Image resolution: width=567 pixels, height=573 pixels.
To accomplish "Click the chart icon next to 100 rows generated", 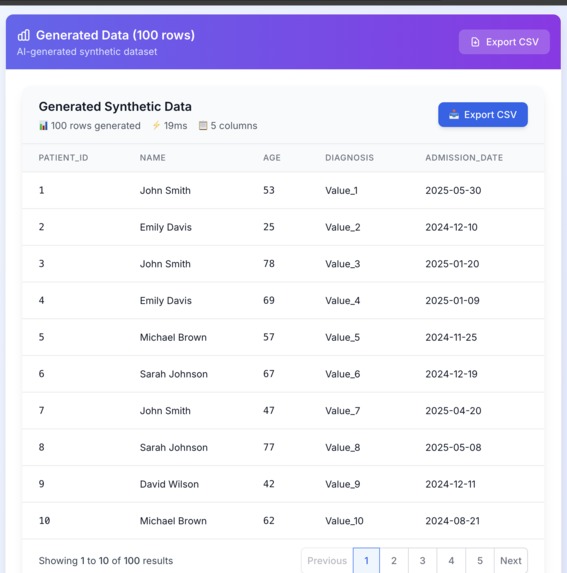I will (43, 126).
